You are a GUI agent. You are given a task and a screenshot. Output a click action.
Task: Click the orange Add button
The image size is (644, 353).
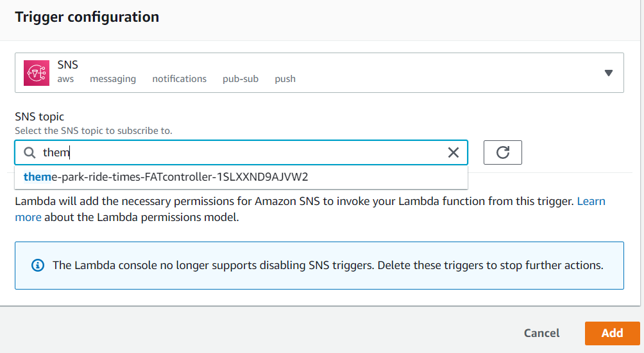click(x=612, y=333)
